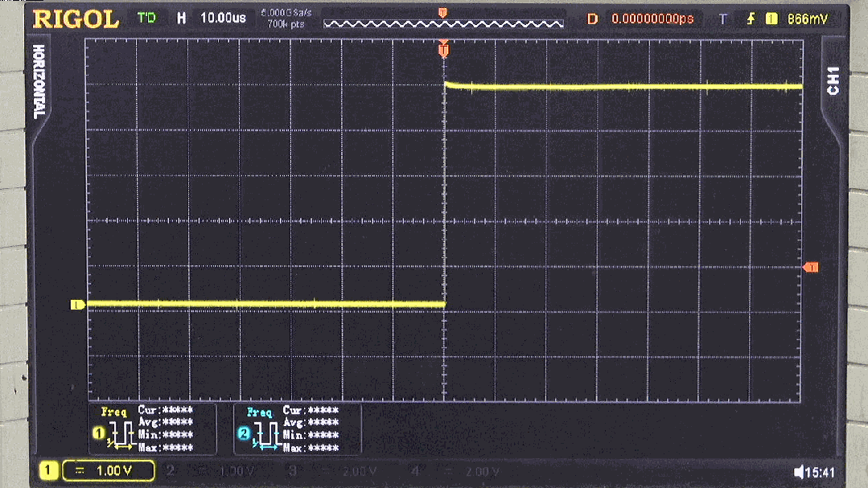Click the trigger marker on memory bar

(442, 12)
